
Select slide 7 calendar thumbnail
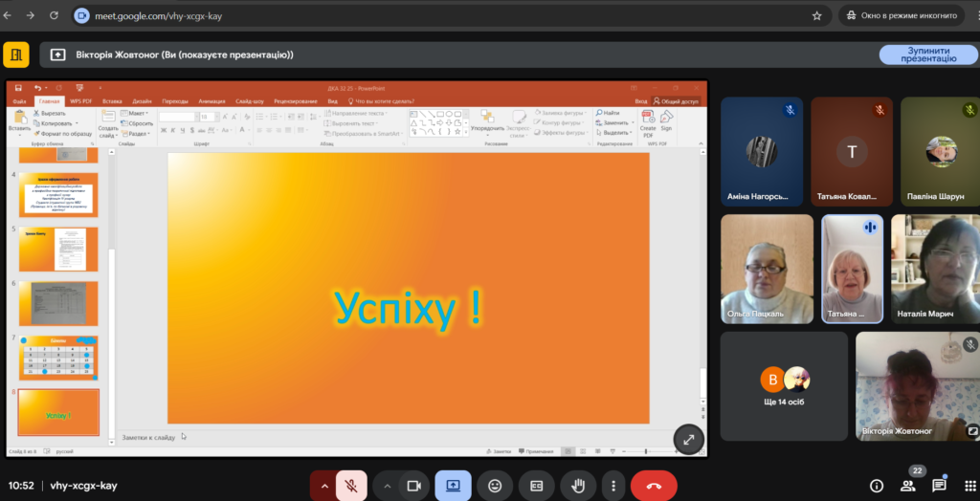point(59,358)
